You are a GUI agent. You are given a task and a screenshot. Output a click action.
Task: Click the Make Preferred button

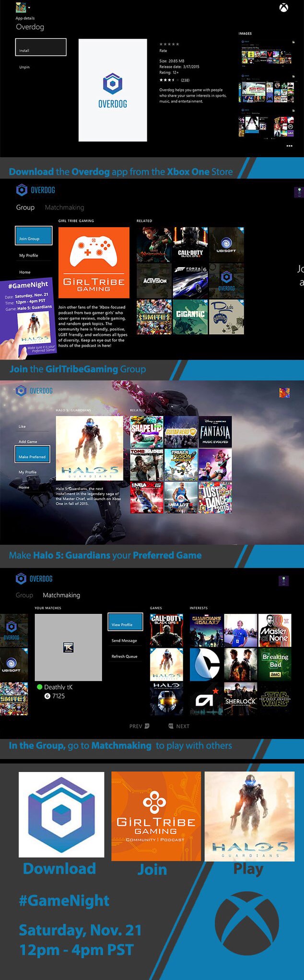pyautogui.click(x=33, y=454)
